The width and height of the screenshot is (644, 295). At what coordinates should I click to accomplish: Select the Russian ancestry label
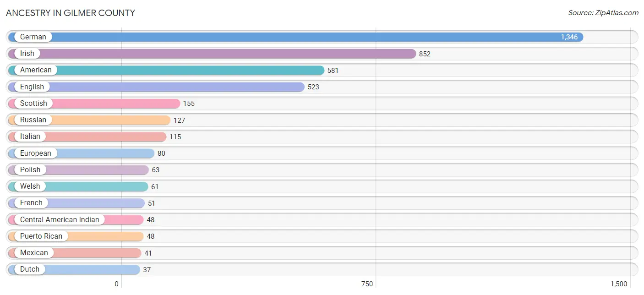tap(33, 120)
